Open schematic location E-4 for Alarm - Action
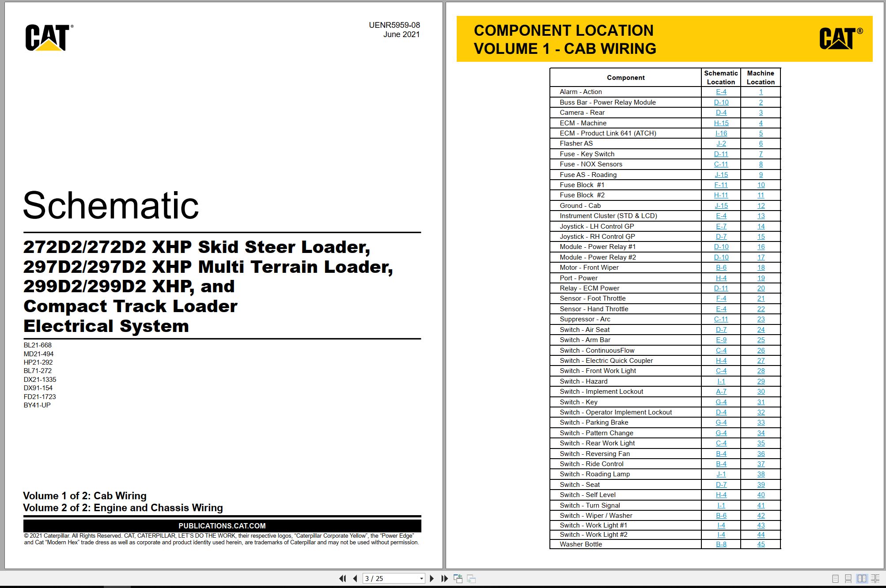 click(x=721, y=92)
